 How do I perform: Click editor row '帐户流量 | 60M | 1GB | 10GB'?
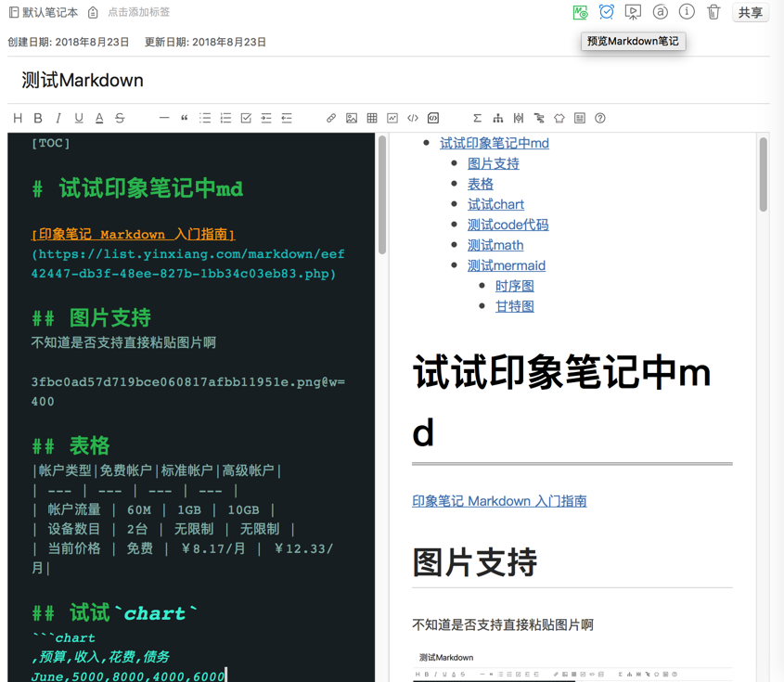(x=154, y=510)
